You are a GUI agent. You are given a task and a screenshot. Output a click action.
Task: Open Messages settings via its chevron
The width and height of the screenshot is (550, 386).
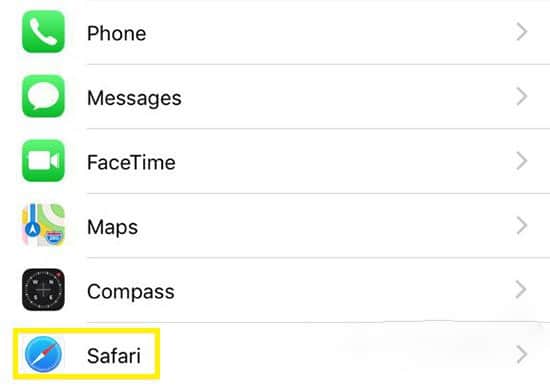(522, 96)
